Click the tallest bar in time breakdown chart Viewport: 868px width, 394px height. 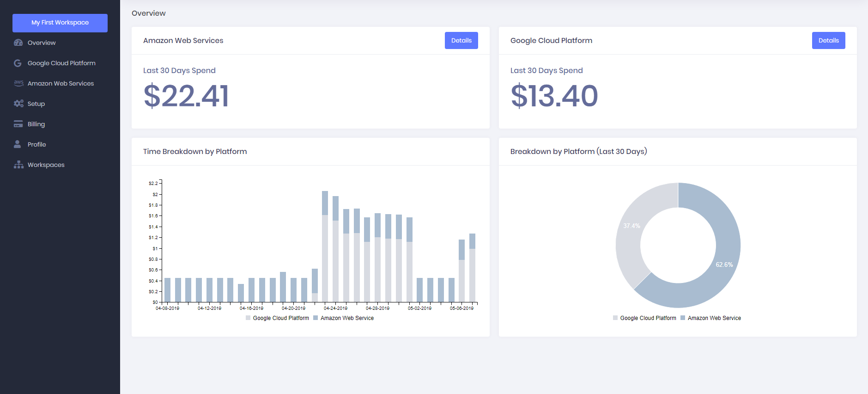click(x=325, y=246)
